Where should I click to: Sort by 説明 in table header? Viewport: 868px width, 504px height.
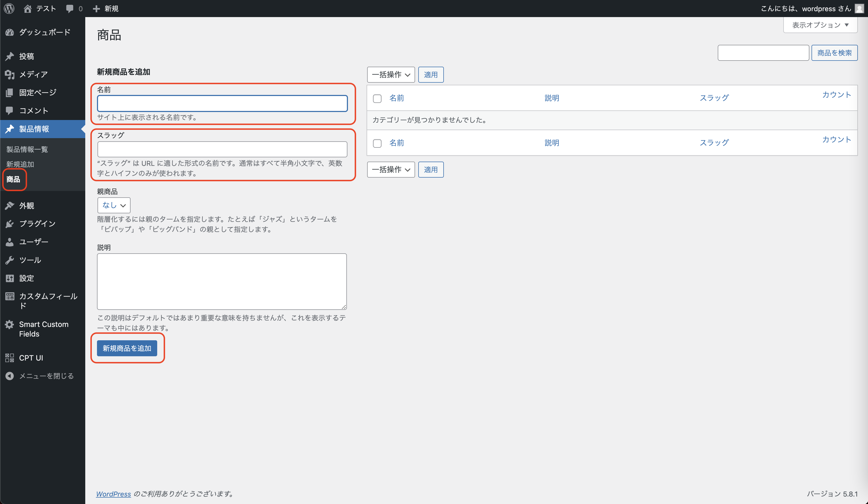click(x=551, y=98)
